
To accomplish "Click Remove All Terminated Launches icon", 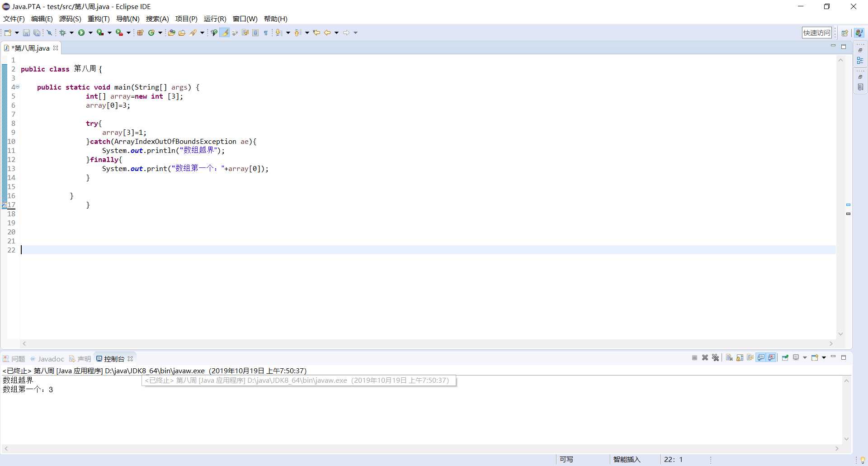I will click(715, 358).
